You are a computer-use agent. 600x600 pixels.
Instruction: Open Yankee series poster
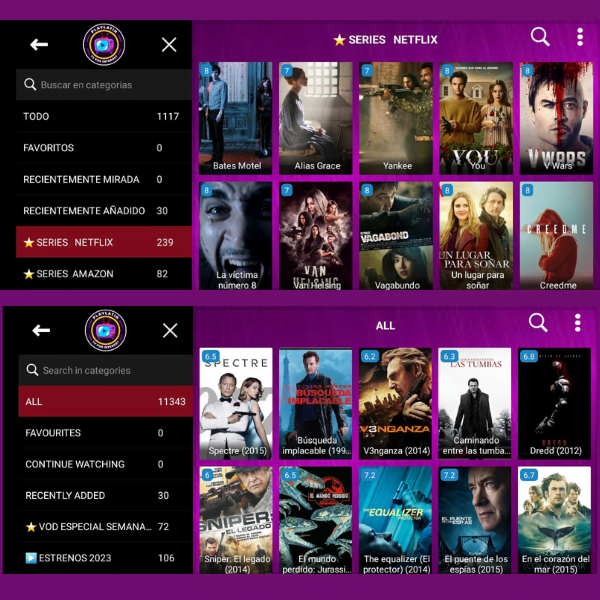coord(396,118)
